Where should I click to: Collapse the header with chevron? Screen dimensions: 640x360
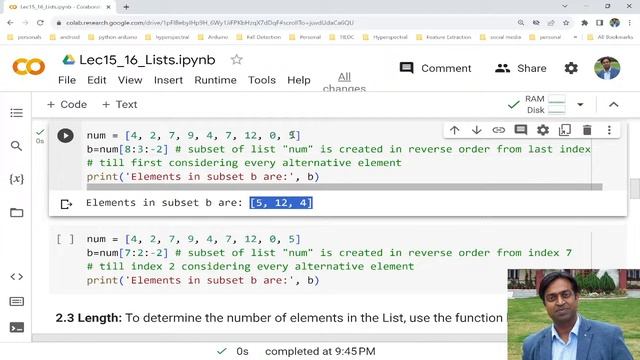613,104
